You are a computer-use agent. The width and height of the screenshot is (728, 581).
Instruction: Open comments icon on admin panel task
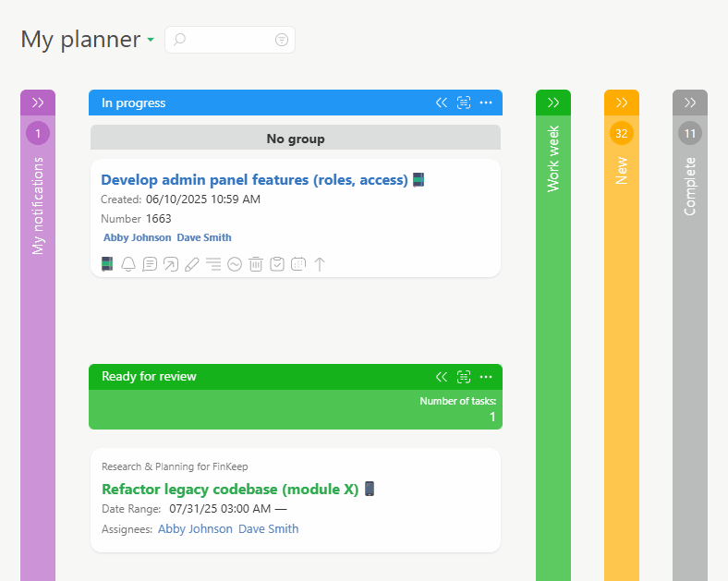click(150, 264)
